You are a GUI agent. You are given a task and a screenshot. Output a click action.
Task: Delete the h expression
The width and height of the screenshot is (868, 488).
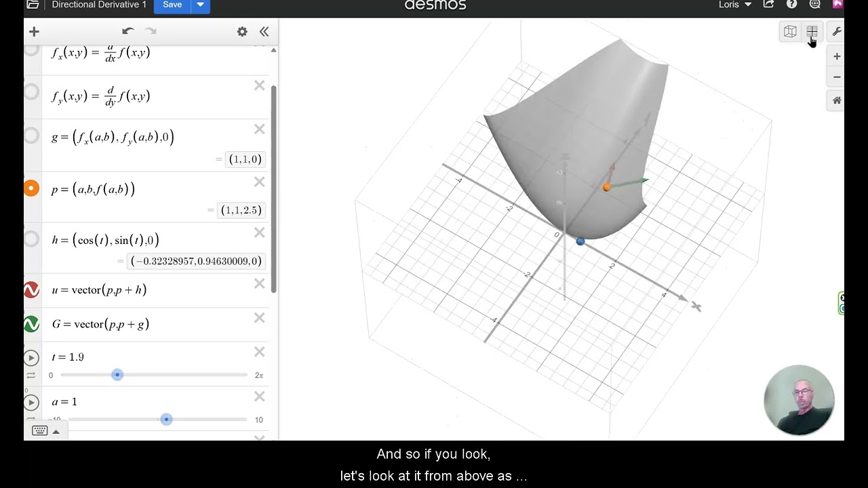[260, 232]
